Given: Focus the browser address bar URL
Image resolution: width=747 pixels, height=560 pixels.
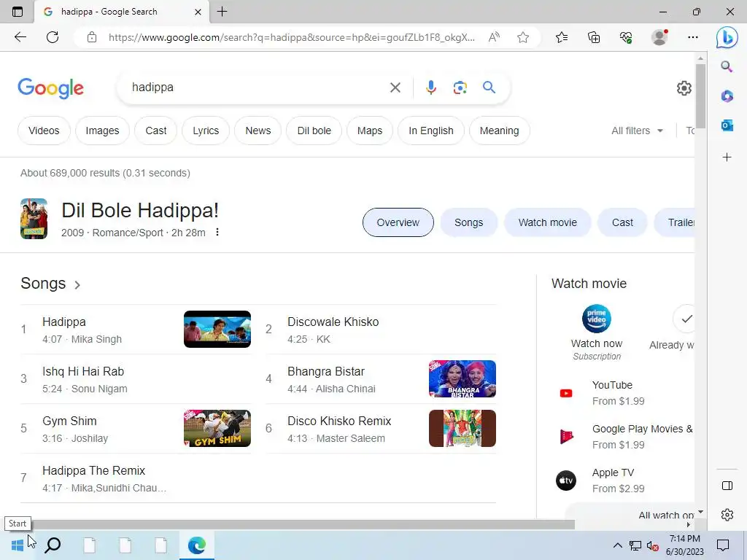Looking at the screenshot, I should [291, 37].
